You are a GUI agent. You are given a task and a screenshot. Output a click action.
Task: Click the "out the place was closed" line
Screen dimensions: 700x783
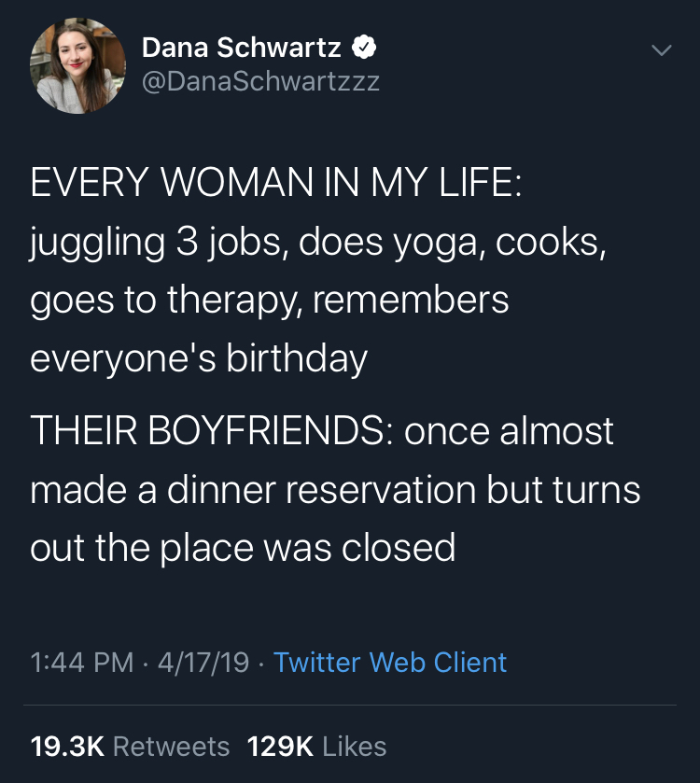click(243, 548)
